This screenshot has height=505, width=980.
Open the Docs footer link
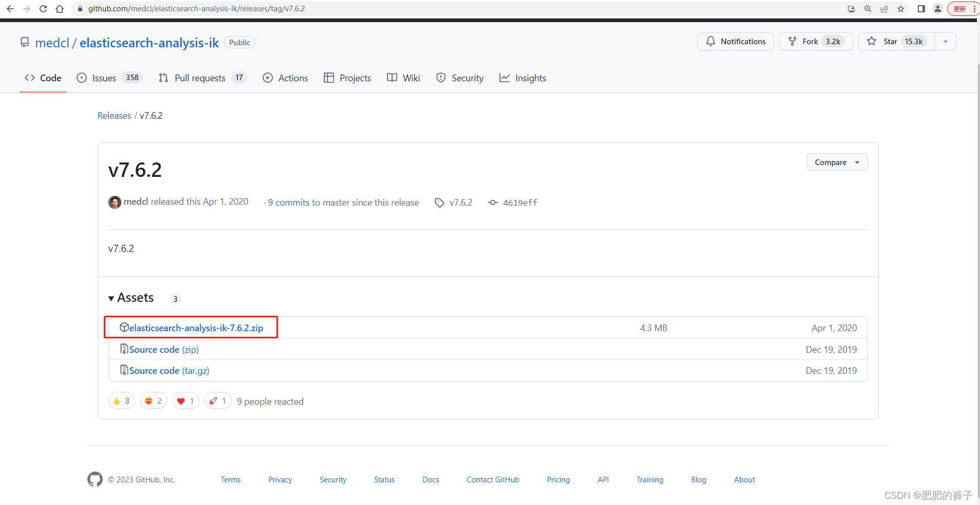pos(431,480)
